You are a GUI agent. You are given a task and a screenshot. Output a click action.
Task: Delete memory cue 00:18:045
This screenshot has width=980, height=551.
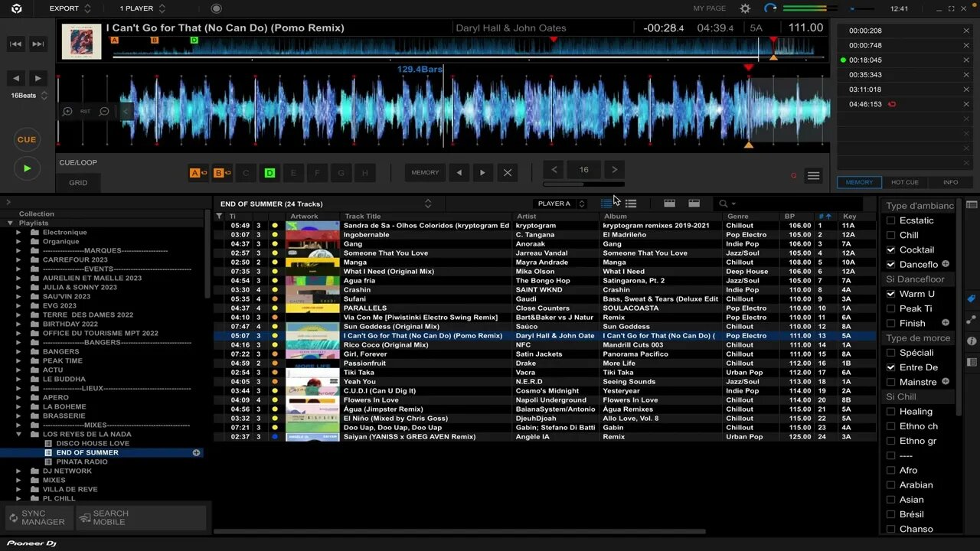(x=966, y=60)
